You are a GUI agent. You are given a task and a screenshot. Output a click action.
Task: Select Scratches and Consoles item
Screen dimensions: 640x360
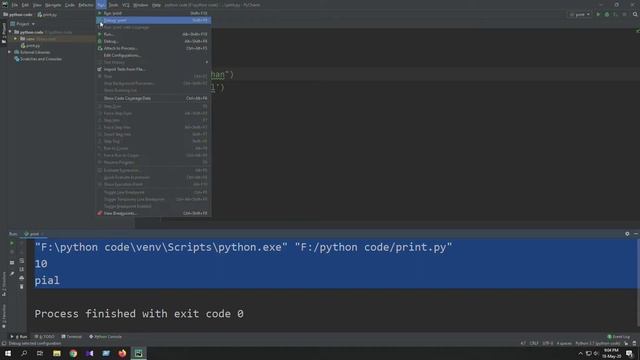pos(38,59)
